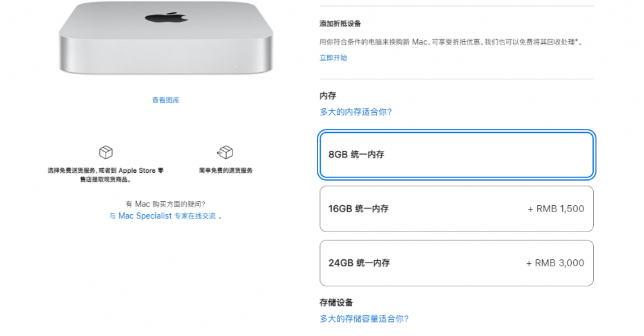Click the 内存 section heading
Viewport: 644px width, 336px height.
[328, 96]
